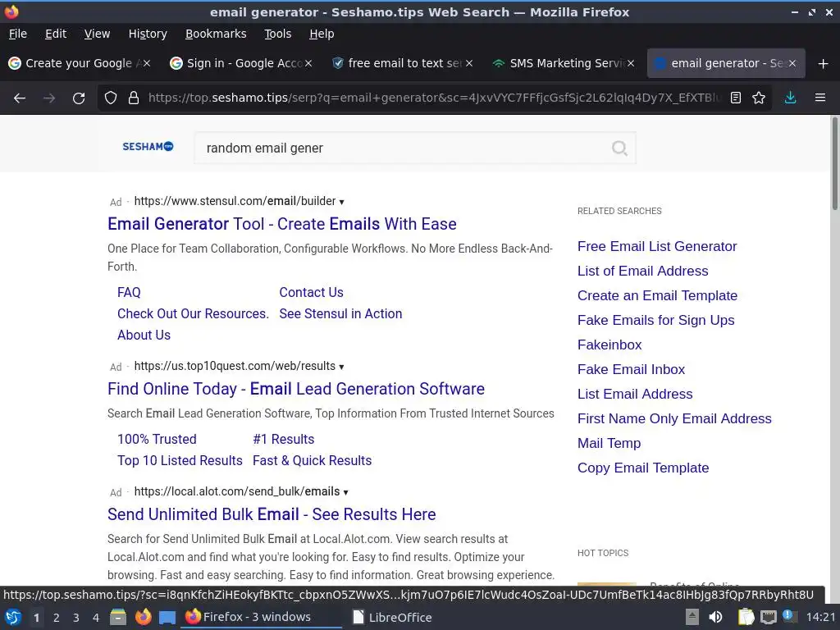
Task: Show site security padlock info
Action: coord(134,98)
